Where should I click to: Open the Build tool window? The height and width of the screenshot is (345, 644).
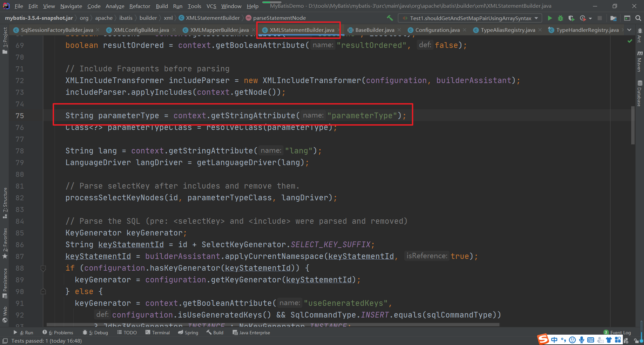[215, 333]
